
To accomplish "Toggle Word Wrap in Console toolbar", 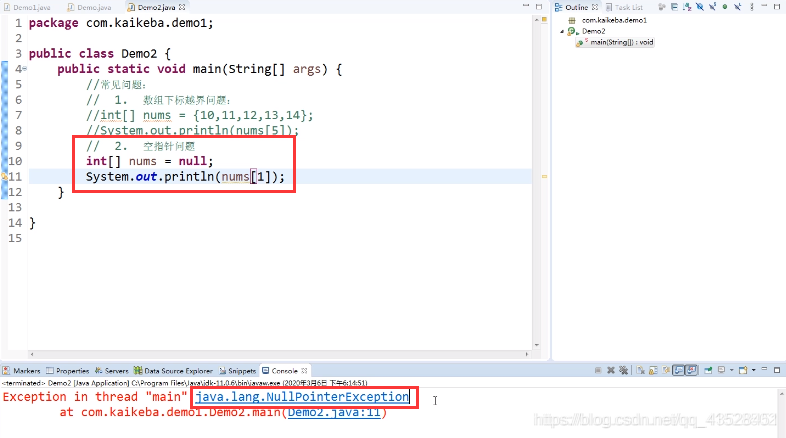I will click(666, 370).
